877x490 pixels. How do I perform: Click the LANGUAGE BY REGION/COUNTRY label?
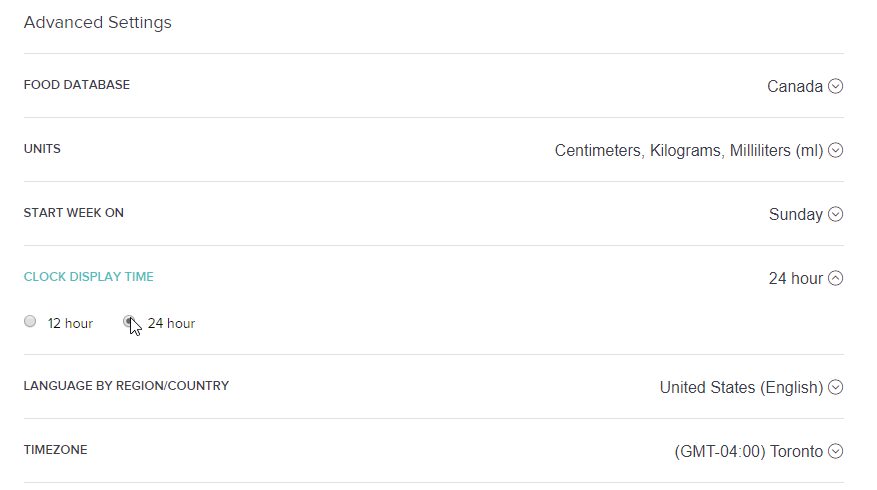126,386
